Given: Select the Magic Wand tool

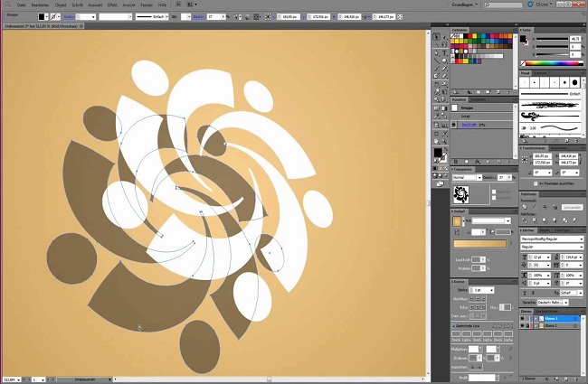Looking at the screenshot, I should coord(437,44).
